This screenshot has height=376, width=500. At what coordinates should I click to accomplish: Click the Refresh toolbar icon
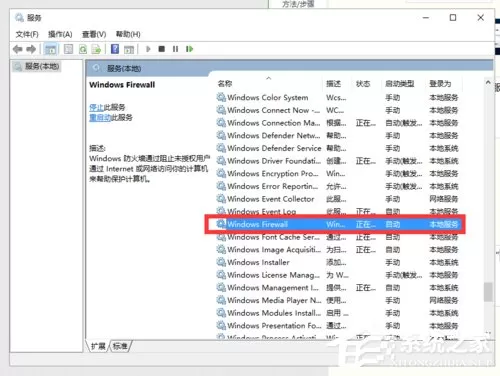click(83, 49)
